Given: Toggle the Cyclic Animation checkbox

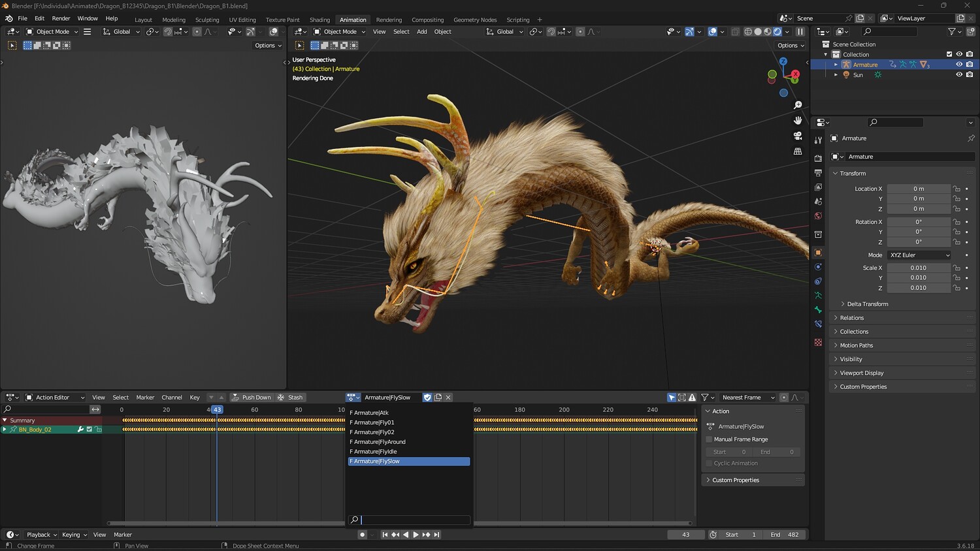Looking at the screenshot, I should click(709, 464).
